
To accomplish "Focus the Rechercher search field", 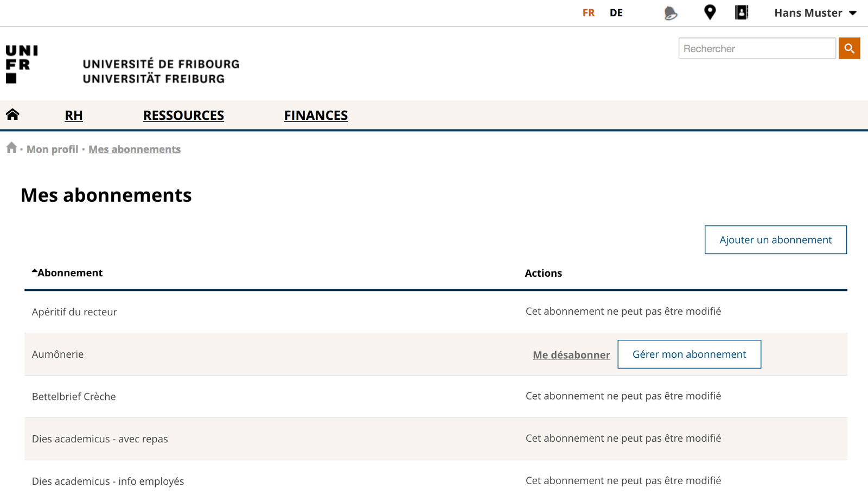I will 757,49.
